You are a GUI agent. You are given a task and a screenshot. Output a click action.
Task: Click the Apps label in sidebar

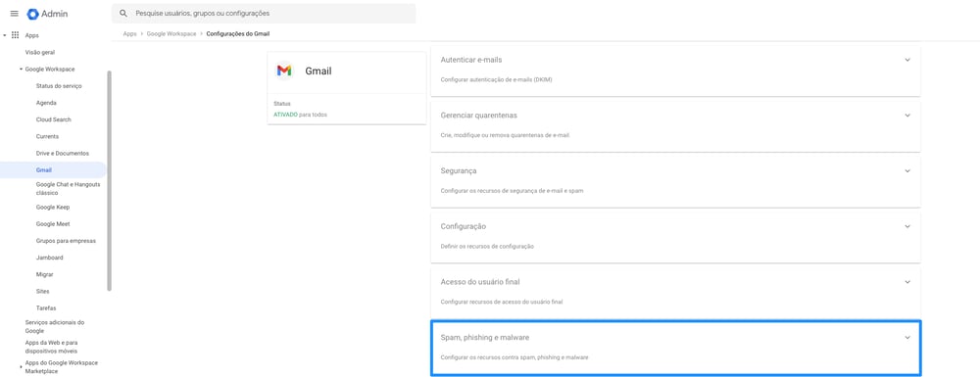[x=32, y=35]
